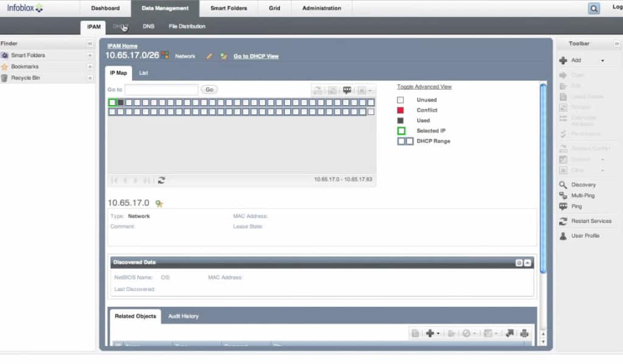
Task: Switch to the List view tab
Action: (144, 73)
